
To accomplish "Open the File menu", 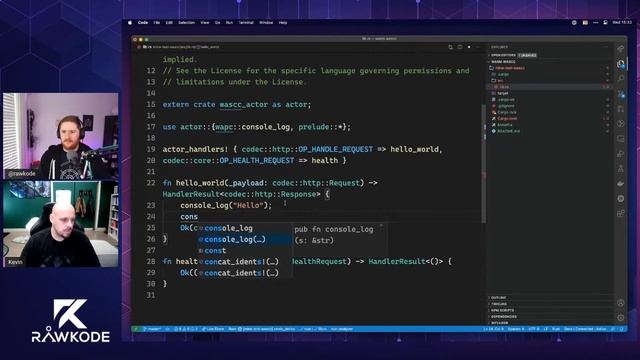I will click(x=157, y=23).
